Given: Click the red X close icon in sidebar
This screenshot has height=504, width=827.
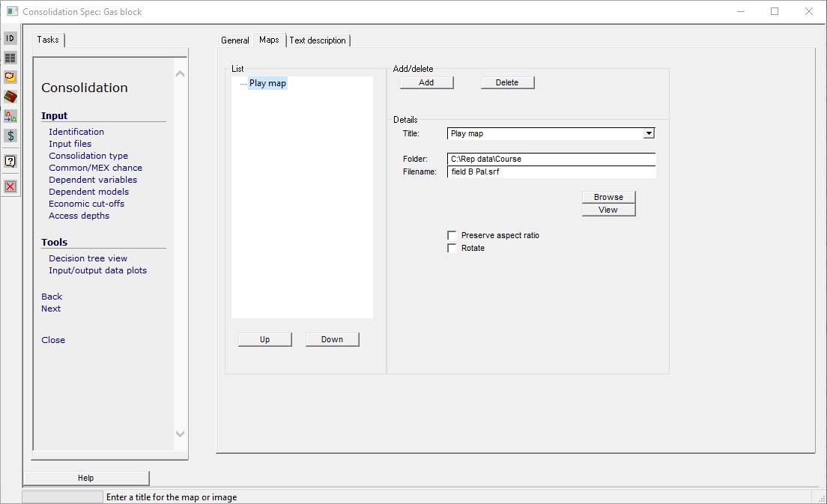Looking at the screenshot, I should point(10,186).
